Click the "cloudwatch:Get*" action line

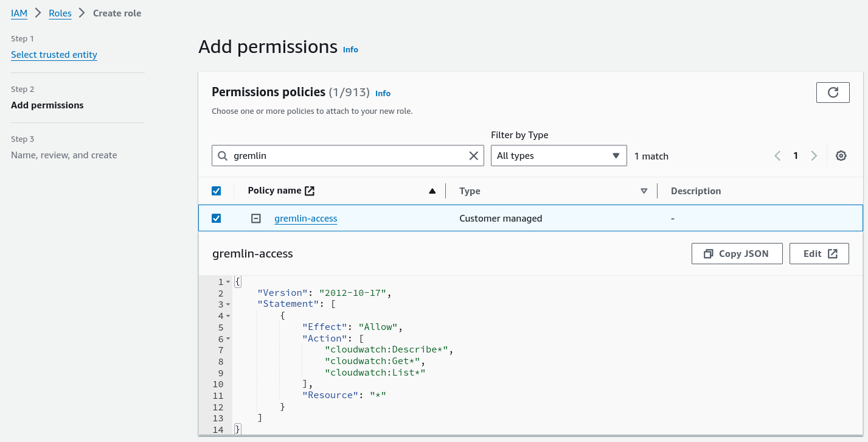coord(375,362)
